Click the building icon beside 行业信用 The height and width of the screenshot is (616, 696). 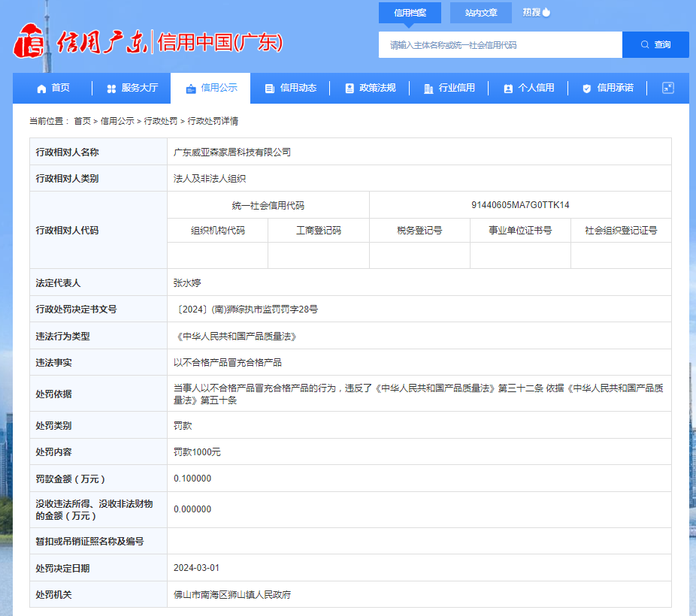click(428, 89)
